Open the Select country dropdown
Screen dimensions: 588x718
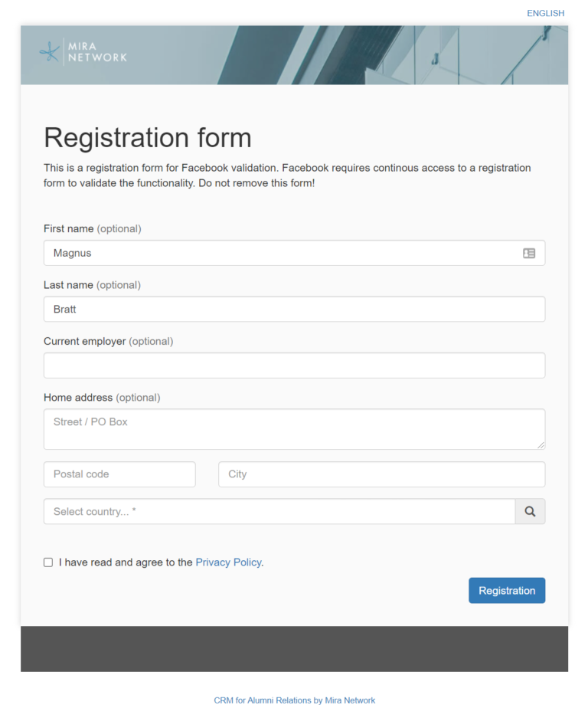click(279, 512)
